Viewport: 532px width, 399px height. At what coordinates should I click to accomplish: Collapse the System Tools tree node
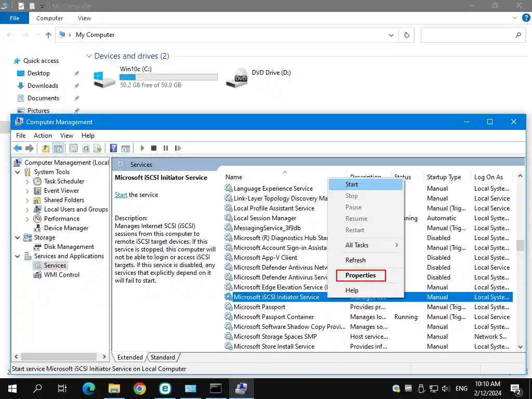click(x=17, y=172)
